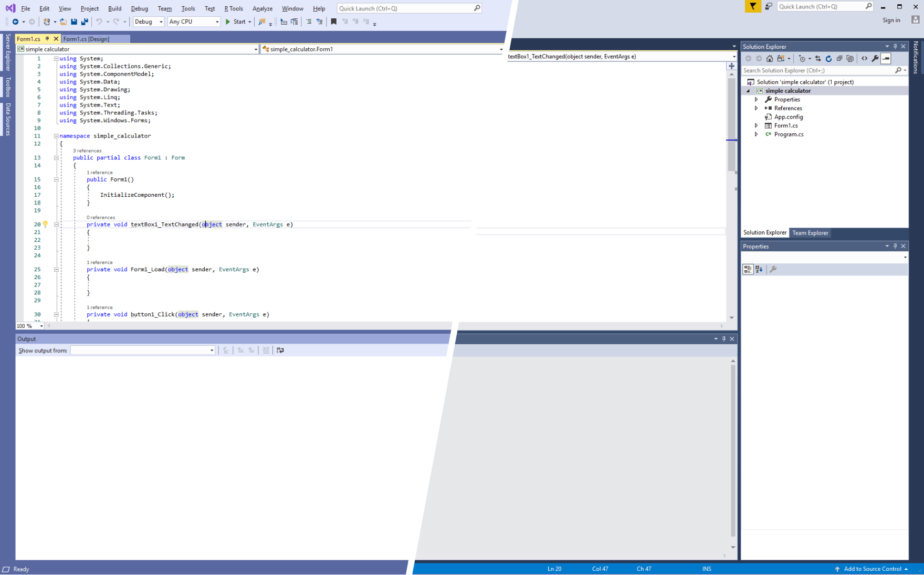924x575 pixels.
Task: Click the lightbulb Quick Actions icon near line 20
Action: (45, 224)
